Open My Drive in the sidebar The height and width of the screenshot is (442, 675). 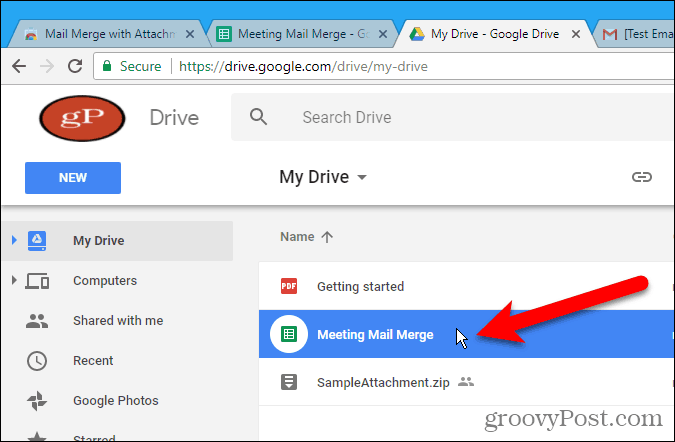click(x=117, y=241)
